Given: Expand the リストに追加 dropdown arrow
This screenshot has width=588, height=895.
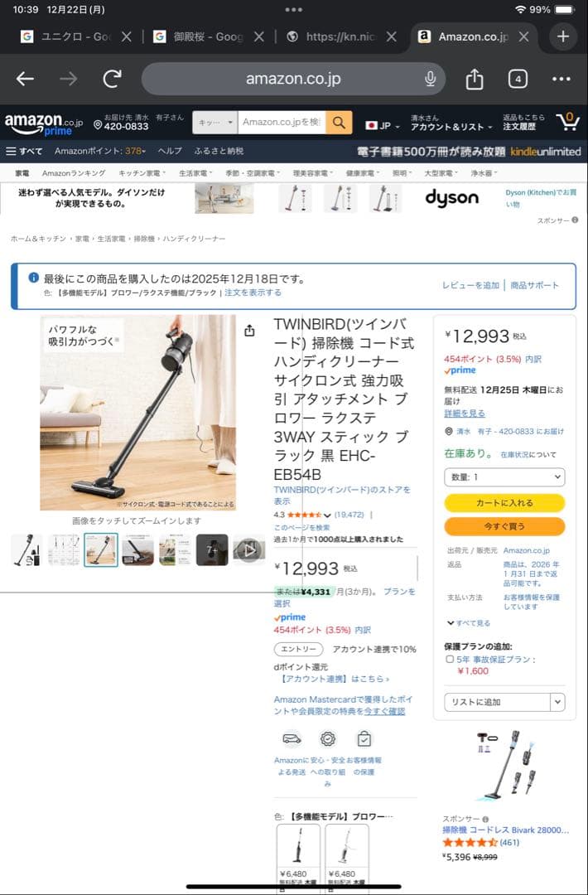Looking at the screenshot, I should pos(558,702).
